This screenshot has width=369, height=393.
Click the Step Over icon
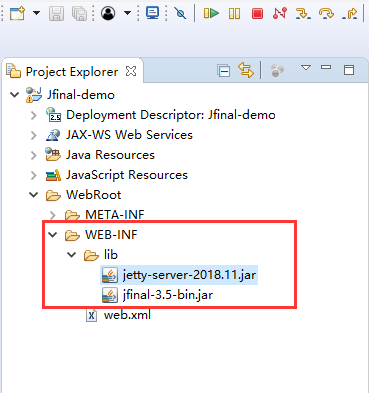(x=326, y=13)
